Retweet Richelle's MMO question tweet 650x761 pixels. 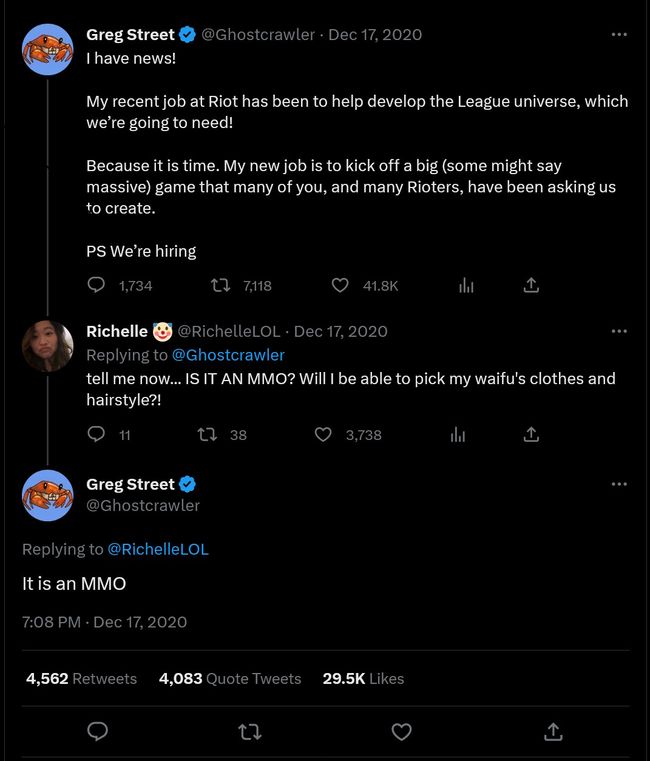(208, 434)
